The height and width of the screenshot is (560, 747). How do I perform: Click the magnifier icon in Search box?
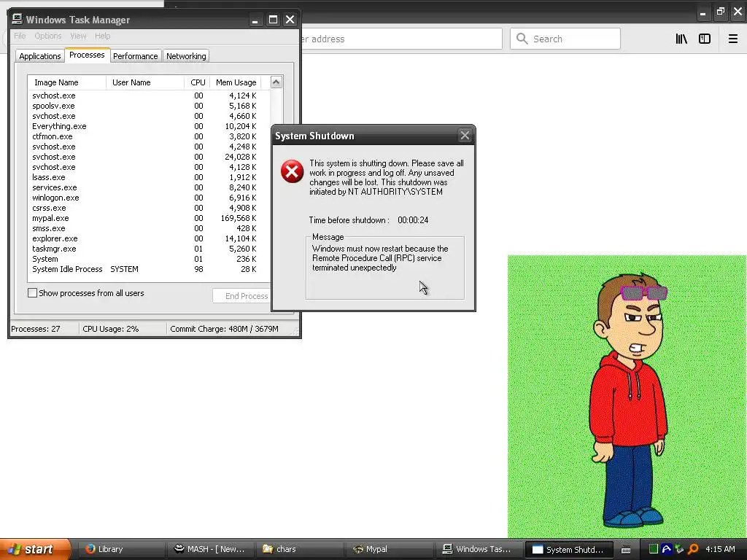tap(522, 39)
